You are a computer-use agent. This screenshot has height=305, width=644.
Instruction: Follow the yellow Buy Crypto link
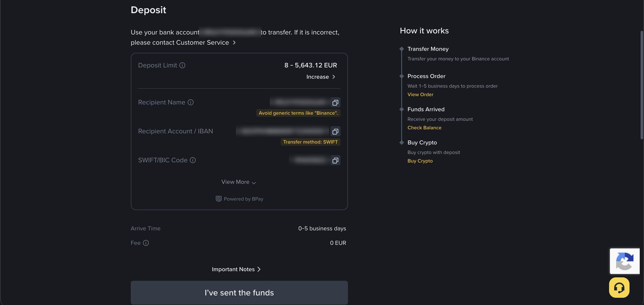[420, 161]
